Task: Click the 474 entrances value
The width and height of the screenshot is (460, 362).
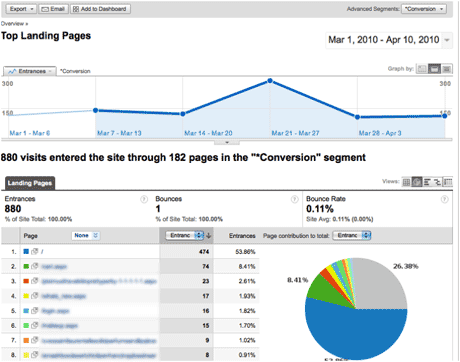Action: tap(204, 252)
